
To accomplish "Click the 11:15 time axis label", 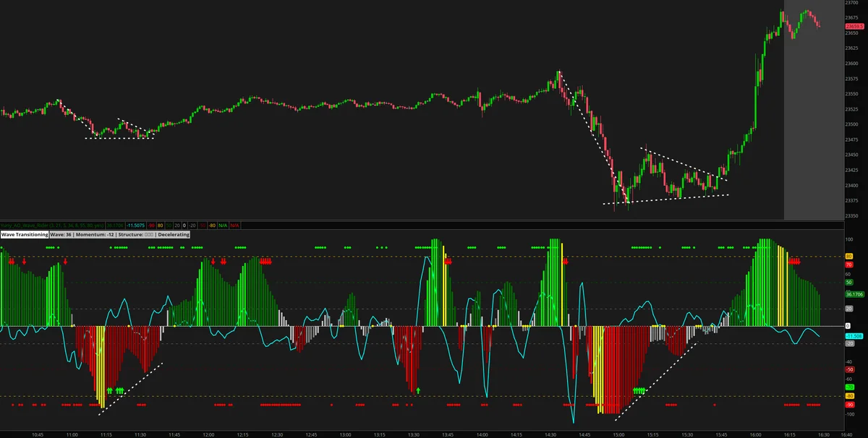I will (x=106, y=434).
